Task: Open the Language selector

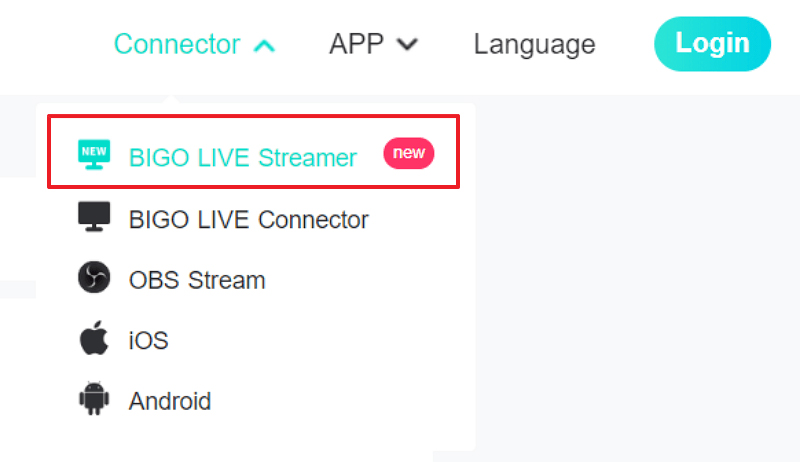Action: (x=534, y=44)
